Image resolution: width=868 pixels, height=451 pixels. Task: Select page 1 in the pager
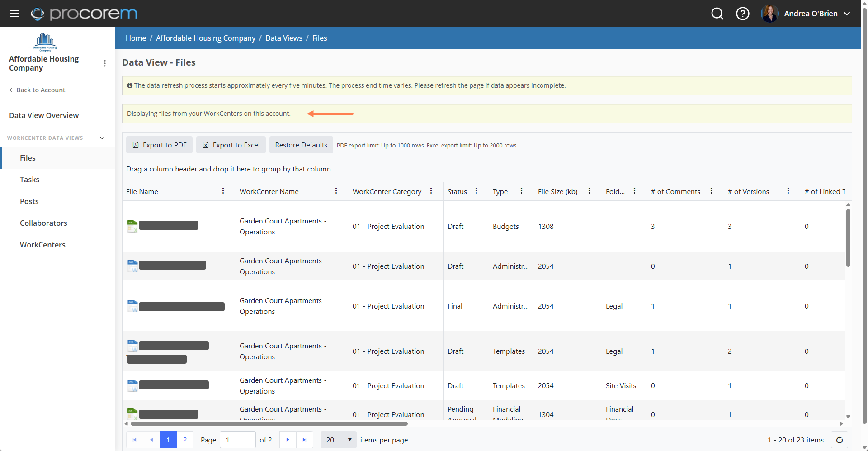click(168, 440)
